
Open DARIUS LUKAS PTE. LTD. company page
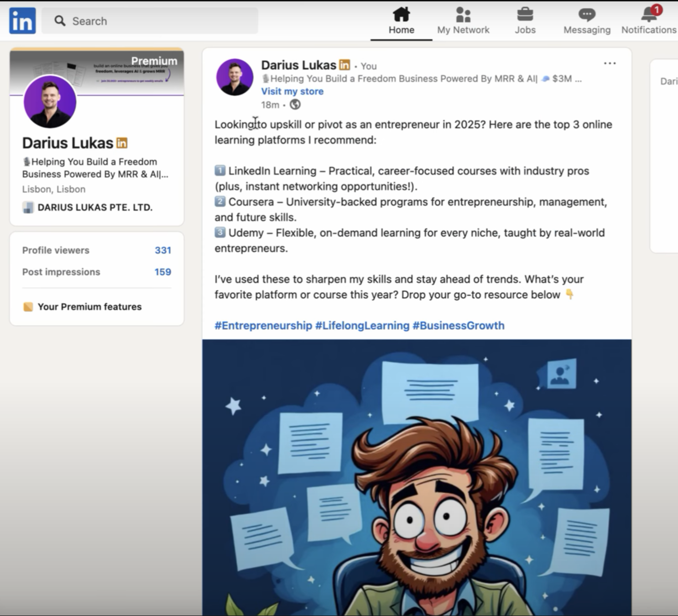tap(94, 208)
